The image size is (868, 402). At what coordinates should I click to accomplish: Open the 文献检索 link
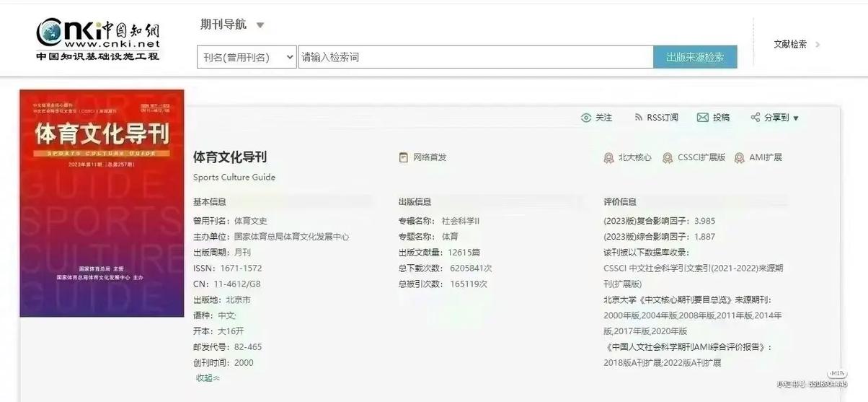(x=790, y=44)
